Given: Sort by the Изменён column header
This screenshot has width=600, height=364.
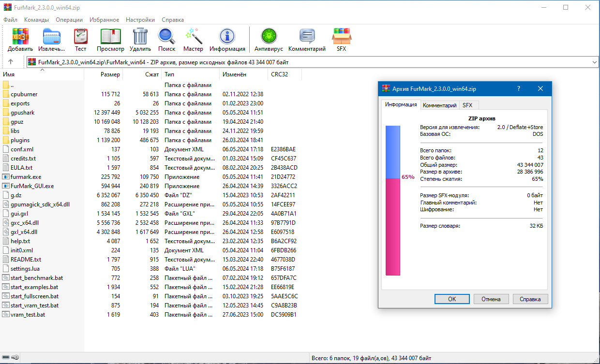Looking at the screenshot, I should coord(243,74).
